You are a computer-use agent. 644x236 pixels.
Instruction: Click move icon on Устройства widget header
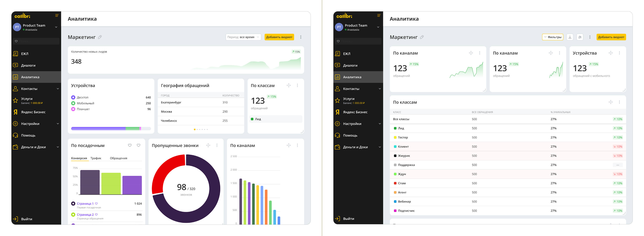click(x=610, y=53)
